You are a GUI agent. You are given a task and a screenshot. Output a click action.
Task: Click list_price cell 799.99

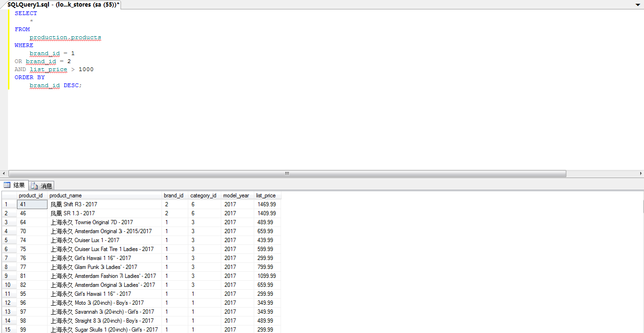click(267, 267)
